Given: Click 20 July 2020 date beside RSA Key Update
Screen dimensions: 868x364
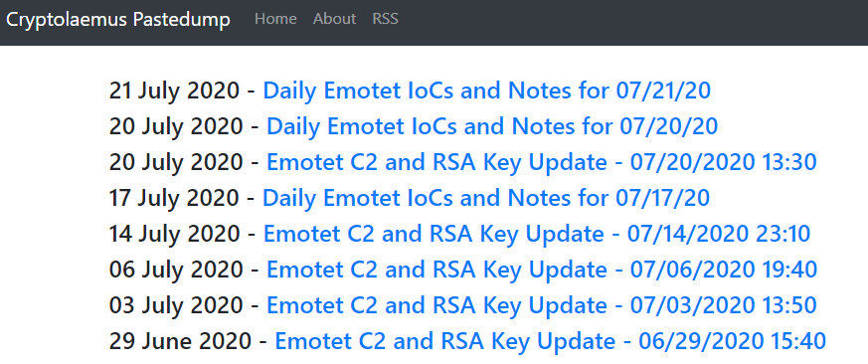Looking at the screenshot, I should click(x=176, y=162).
